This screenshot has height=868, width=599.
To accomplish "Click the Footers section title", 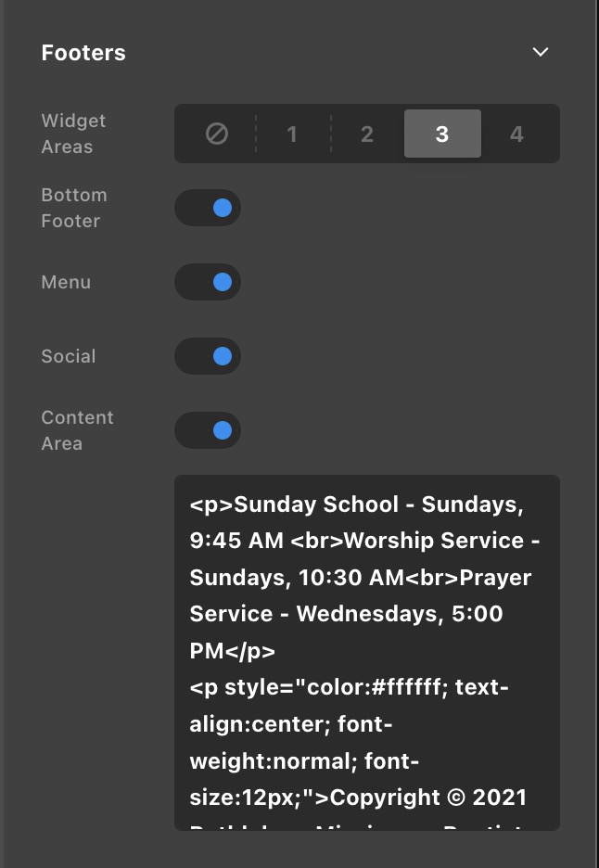I will pos(83,53).
